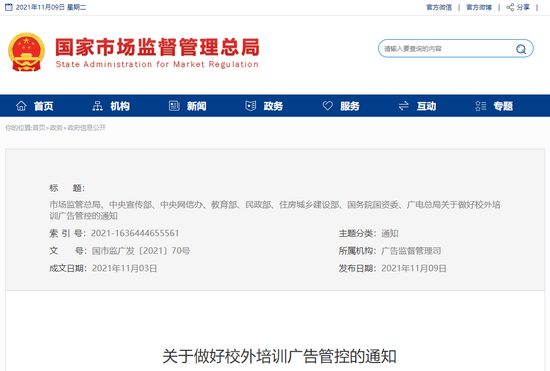This screenshot has width=550, height=371.
Task: Click the home icon in navigation bar
Action: [x=21, y=106]
